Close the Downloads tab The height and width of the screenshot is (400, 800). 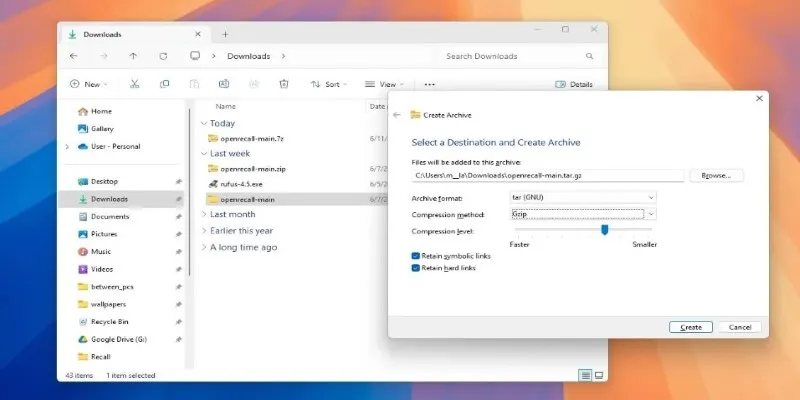click(198, 34)
